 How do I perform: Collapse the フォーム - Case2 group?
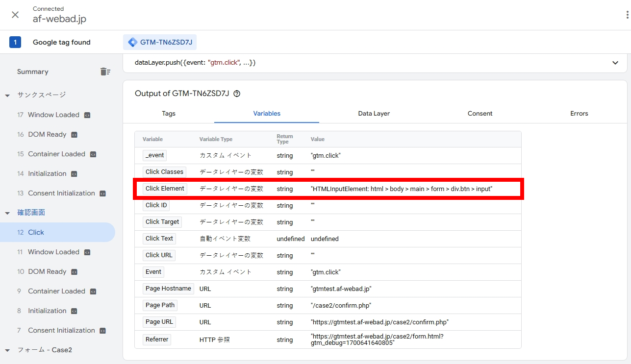coord(7,350)
